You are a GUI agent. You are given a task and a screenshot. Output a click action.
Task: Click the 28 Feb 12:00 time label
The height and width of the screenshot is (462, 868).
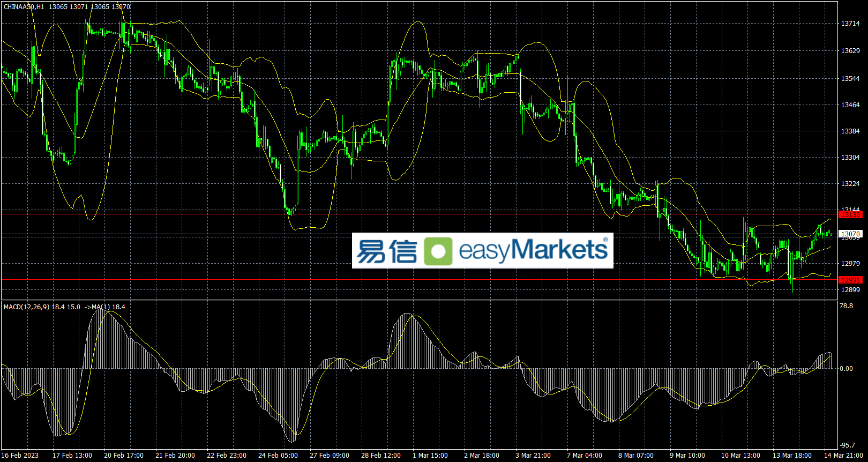(x=381, y=456)
